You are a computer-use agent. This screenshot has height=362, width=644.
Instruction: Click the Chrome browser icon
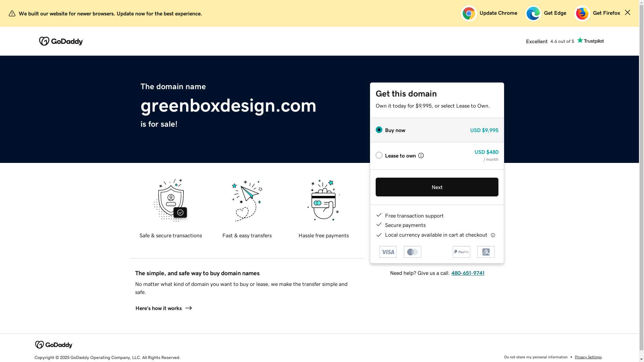click(469, 13)
